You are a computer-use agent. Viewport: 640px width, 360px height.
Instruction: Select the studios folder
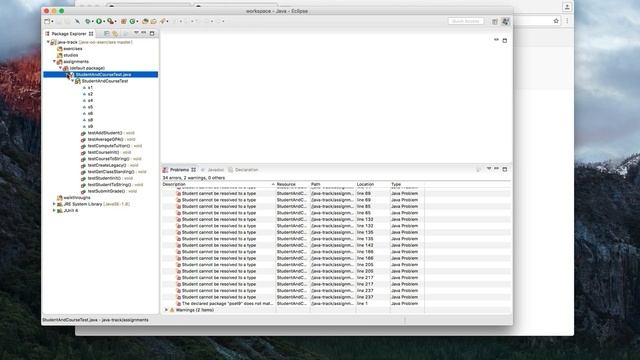click(x=67, y=55)
